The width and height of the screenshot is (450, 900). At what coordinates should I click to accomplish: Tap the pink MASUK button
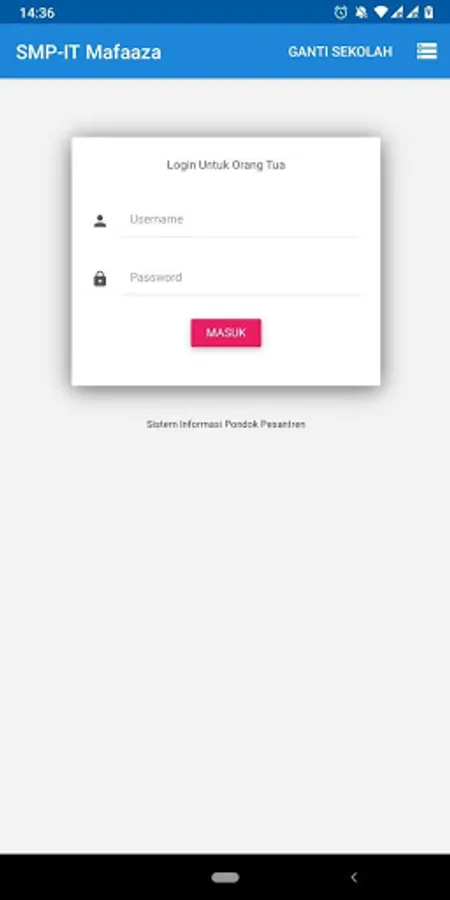[226, 333]
